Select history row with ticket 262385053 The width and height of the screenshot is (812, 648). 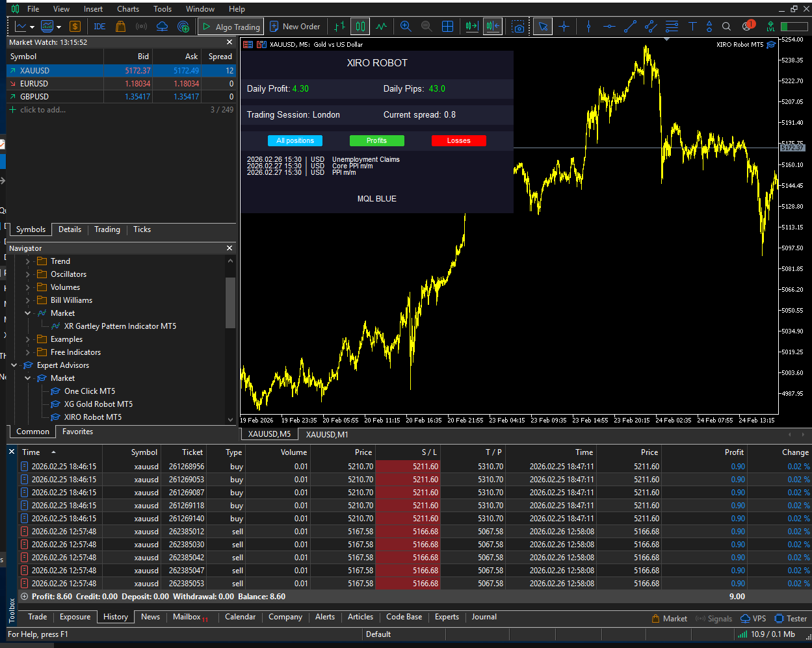pyautogui.click(x=415, y=584)
